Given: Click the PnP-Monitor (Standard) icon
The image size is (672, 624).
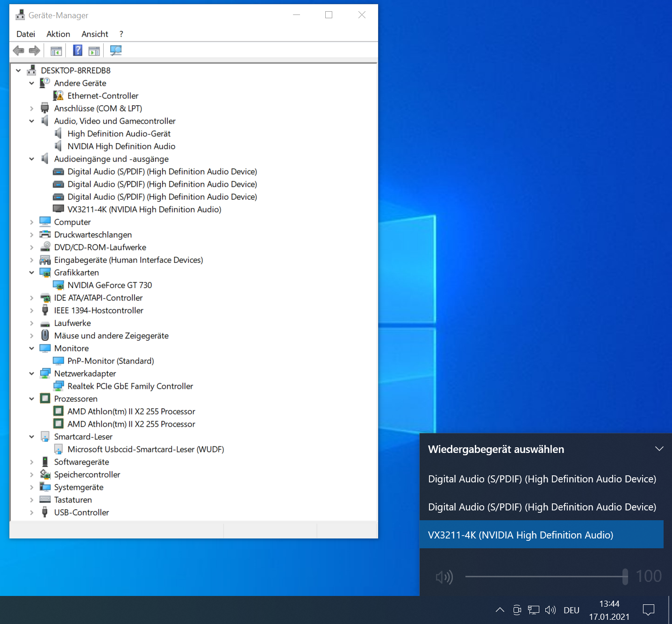Looking at the screenshot, I should click(58, 361).
